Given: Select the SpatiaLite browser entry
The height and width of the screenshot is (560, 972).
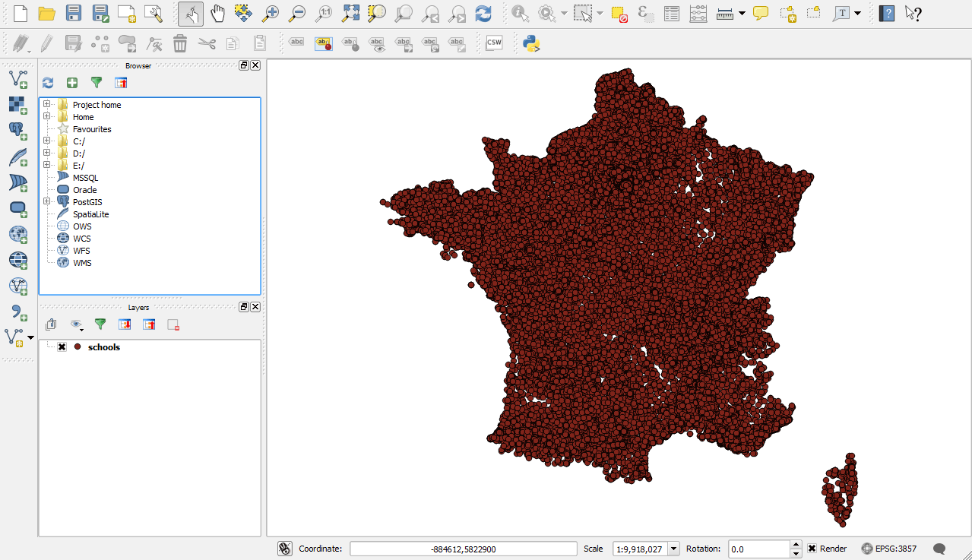Looking at the screenshot, I should (90, 214).
